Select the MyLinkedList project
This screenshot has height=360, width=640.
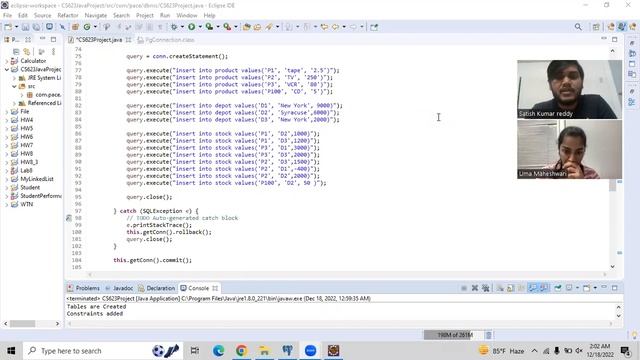point(37,179)
